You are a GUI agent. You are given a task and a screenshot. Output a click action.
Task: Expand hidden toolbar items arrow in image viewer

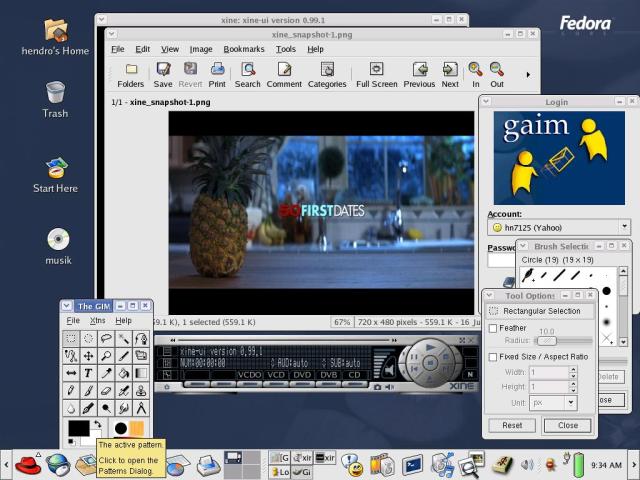(528, 75)
